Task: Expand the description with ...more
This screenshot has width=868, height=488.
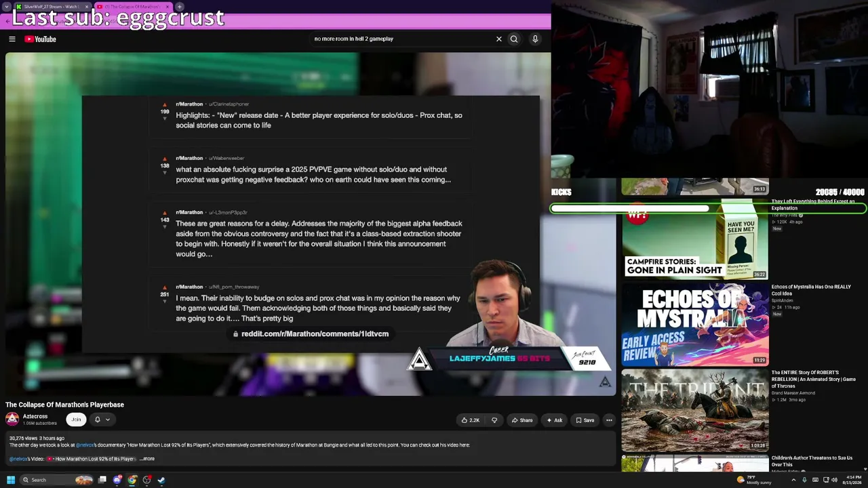Action: coord(147,459)
